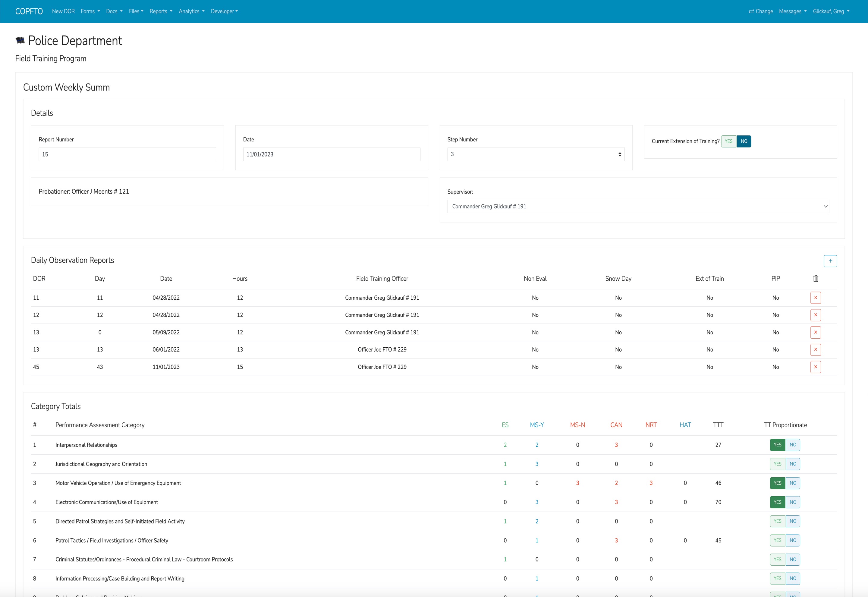The width and height of the screenshot is (868, 597).
Task: Toggle NO for Interpersonal Relationships TT Proportionate
Action: (792, 445)
